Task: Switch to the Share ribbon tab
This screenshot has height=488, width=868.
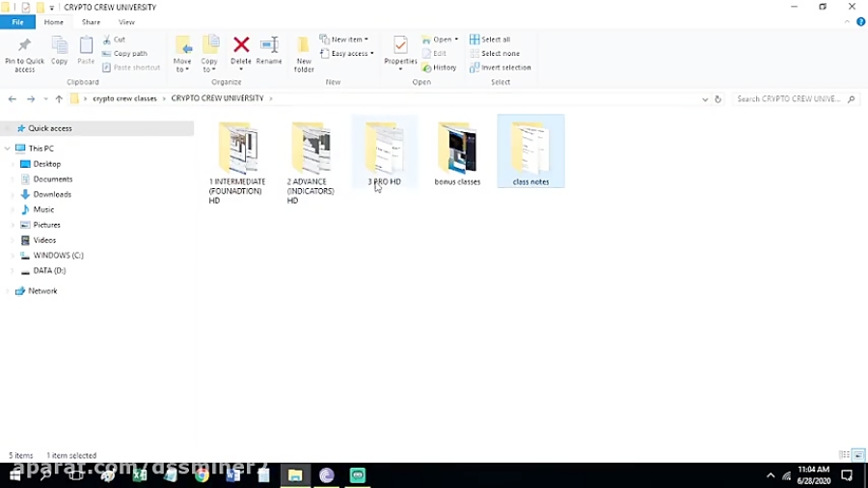Action: pyautogui.click(x=91, y=22)
